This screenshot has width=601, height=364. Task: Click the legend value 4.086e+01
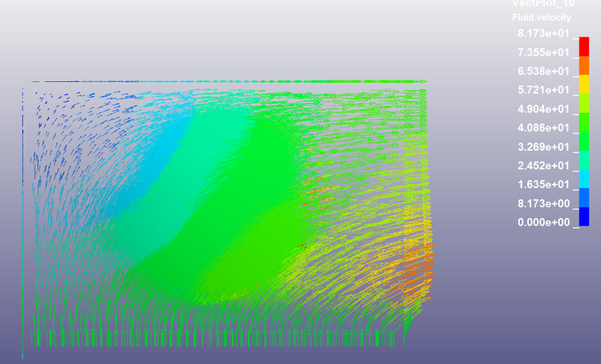[543, 128]
